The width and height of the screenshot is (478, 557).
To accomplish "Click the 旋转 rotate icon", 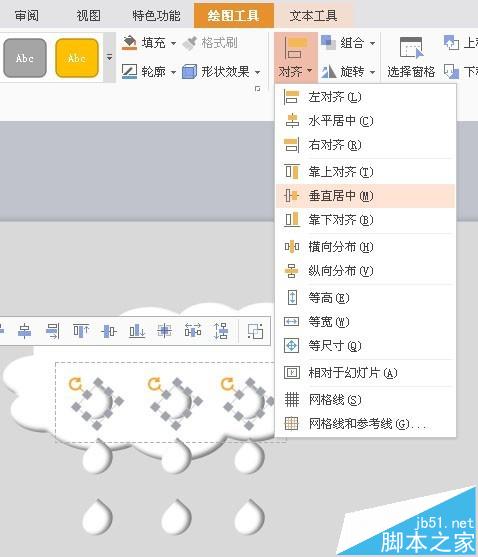I will pyautogui.click(x=328, y=71).
